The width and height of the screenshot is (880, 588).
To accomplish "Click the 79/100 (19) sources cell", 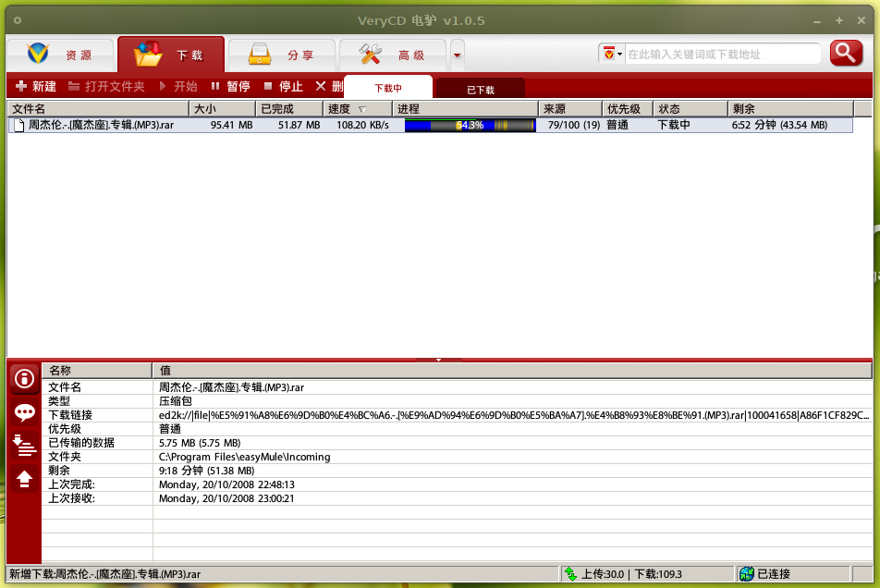I will [573, 125].
